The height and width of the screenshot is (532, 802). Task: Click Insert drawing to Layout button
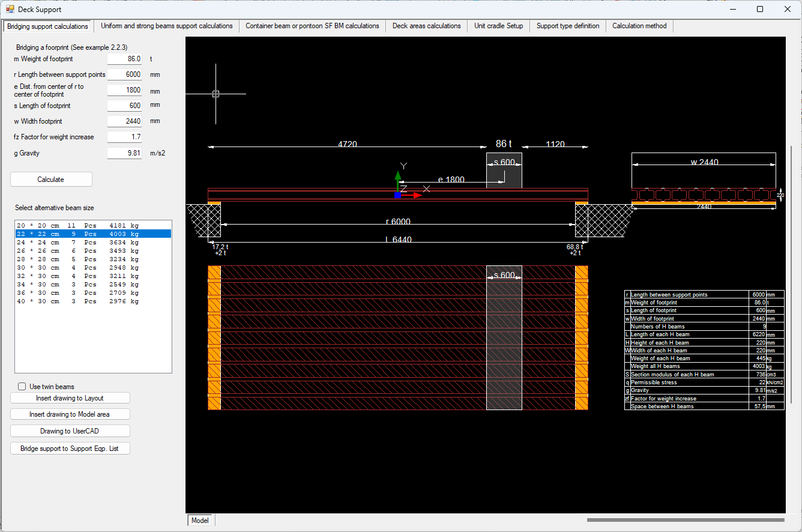tap(70, 398)
